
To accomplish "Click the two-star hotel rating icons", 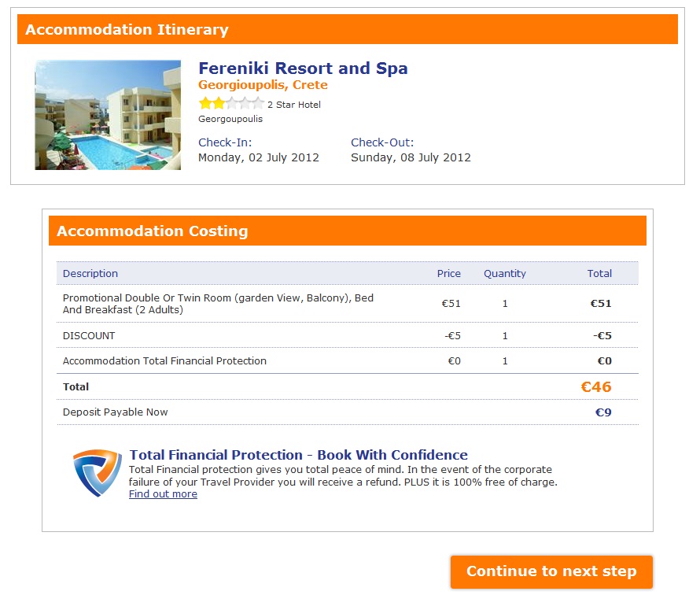I will [231, 104].
